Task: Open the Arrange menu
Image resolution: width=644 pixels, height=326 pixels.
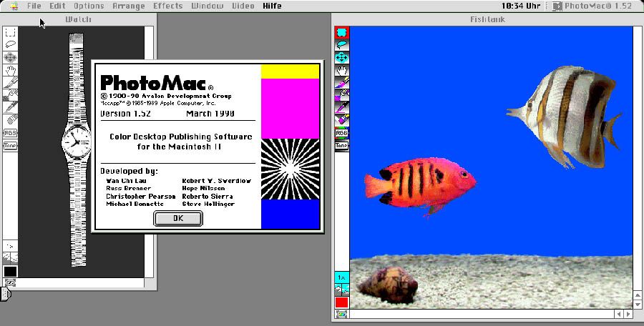Action: tap(128, 6)
